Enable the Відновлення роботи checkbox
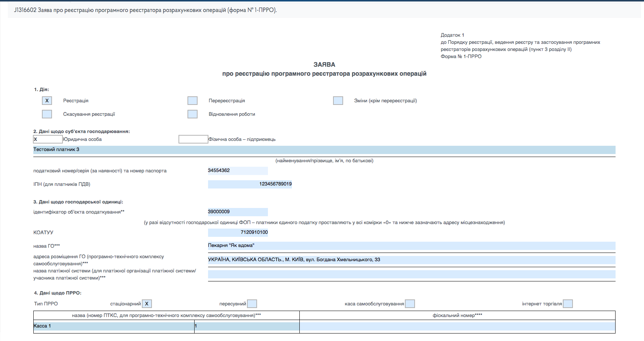This screenshot has width=644, height=341. pos(192,114)
